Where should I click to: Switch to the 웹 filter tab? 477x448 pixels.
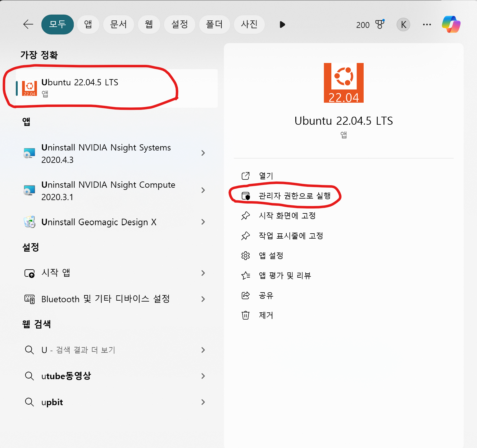[149, 24]
